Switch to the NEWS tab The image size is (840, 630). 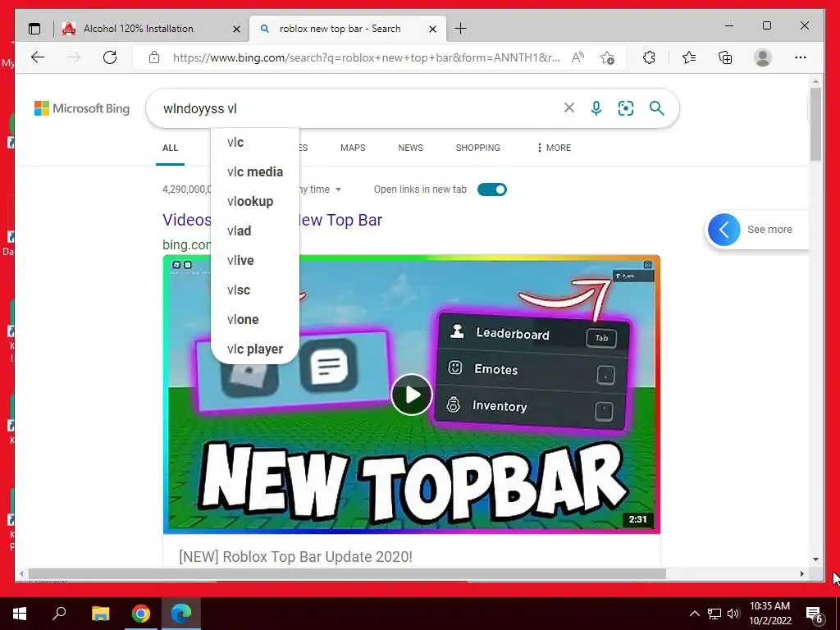coord(410,148)
